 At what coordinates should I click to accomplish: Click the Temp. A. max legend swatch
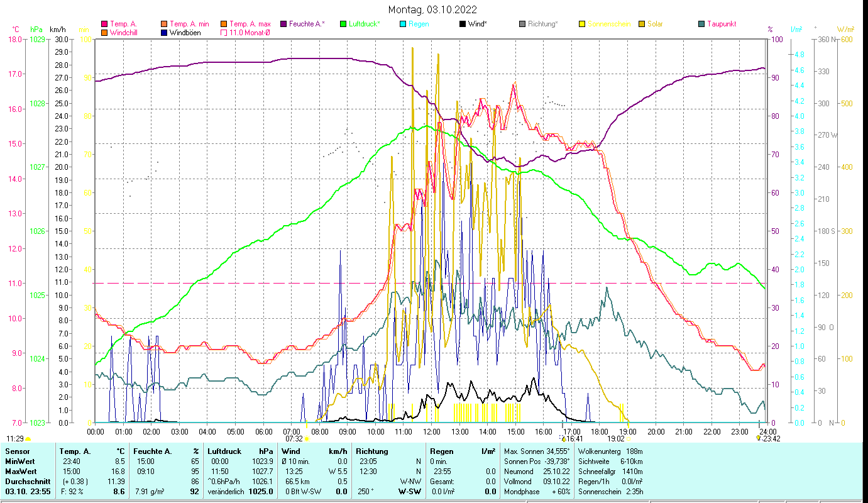224,24
